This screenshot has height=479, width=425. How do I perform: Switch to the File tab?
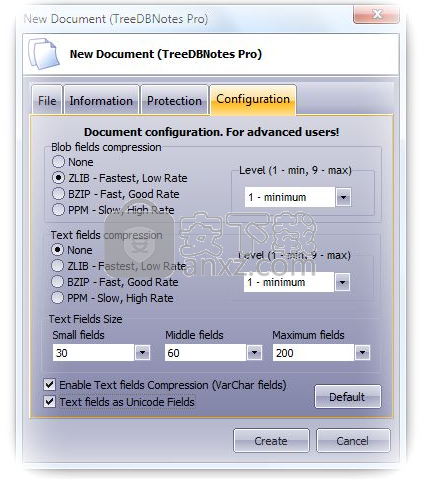47,100
